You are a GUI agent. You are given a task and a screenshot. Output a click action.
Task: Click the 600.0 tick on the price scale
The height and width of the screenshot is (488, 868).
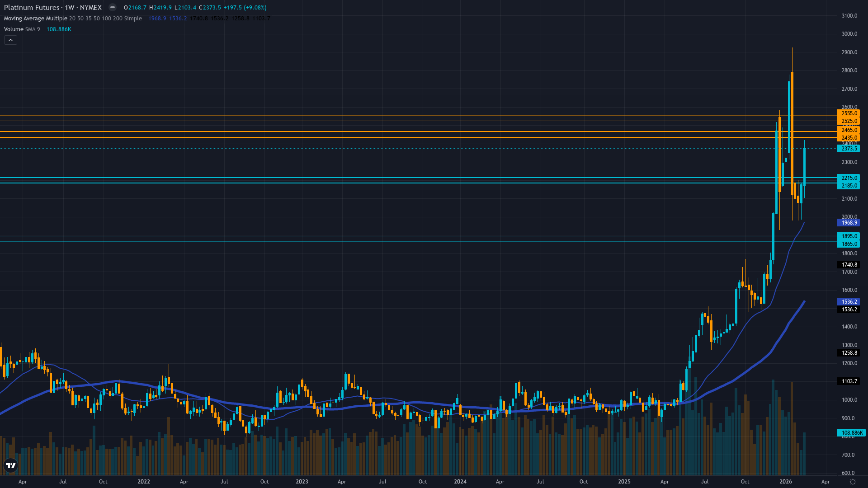[x=848, y=473]
